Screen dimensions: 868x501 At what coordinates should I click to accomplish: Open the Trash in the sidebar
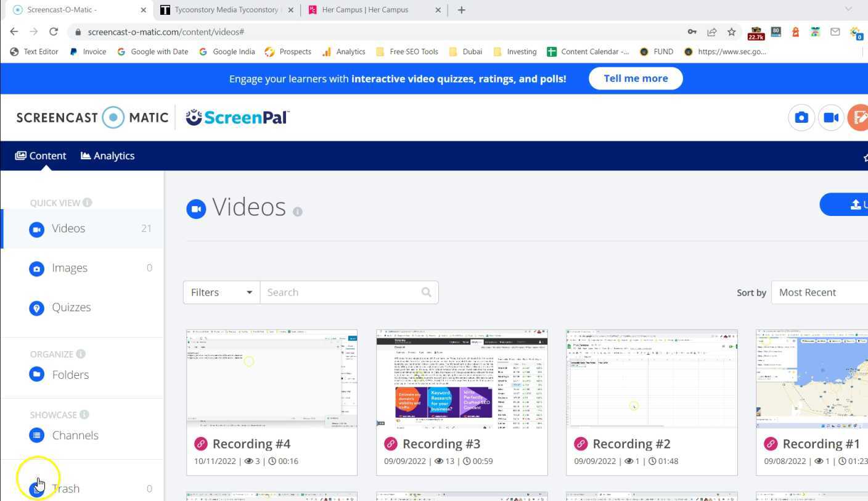coord(36,488)
